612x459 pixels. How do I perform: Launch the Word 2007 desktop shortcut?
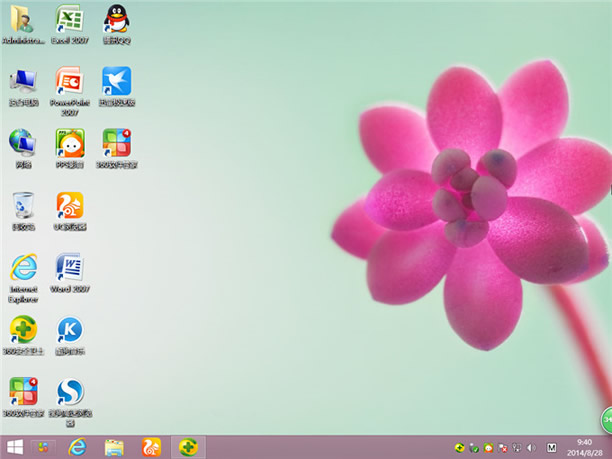pos(69,268)
